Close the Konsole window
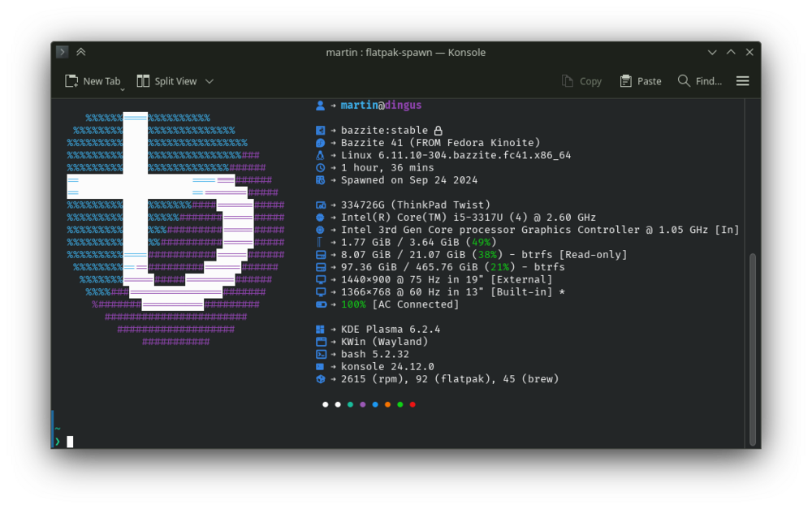The width and height of the screenshot is (812, 509). (749, 52)
